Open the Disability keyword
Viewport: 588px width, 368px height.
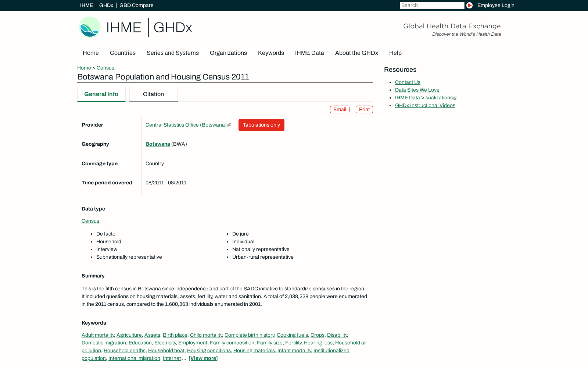337,335
